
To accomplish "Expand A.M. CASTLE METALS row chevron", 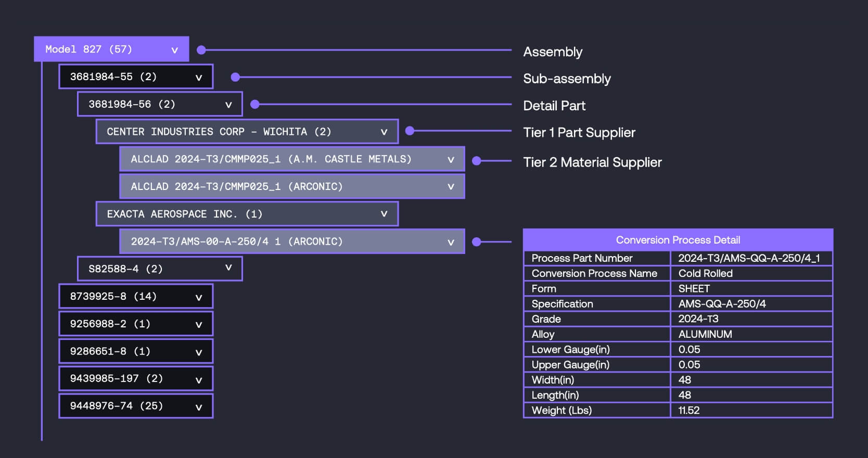I will coord(451,160).
